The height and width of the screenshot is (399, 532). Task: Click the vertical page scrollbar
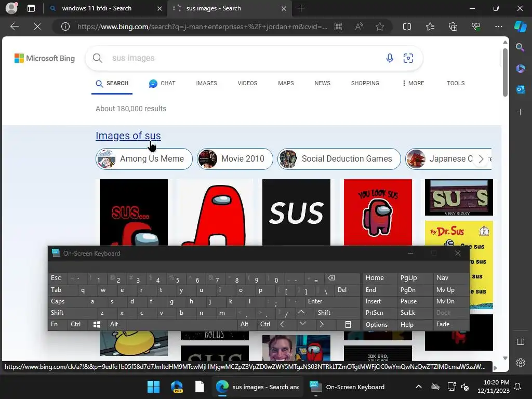pyautogui.click(x=505, y=73)
